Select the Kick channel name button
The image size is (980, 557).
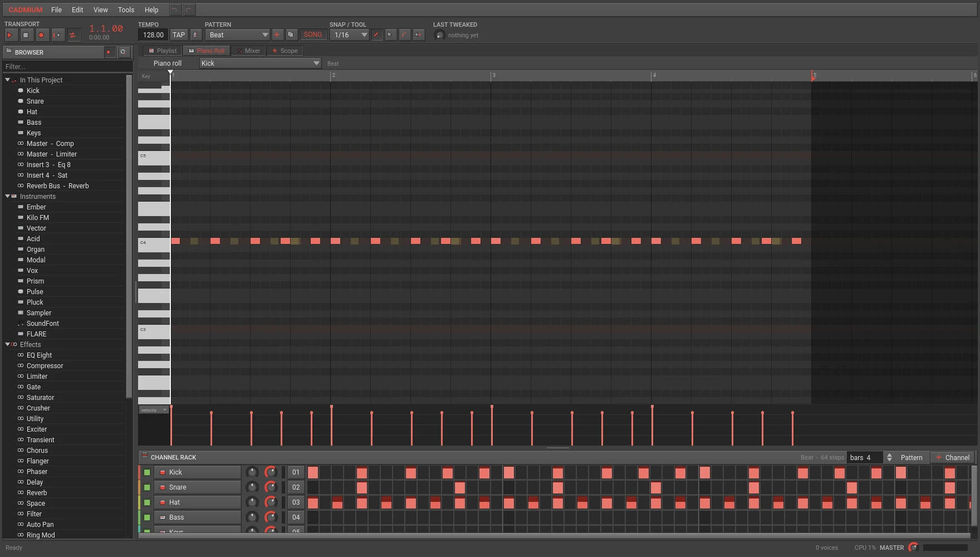point(198,472)
